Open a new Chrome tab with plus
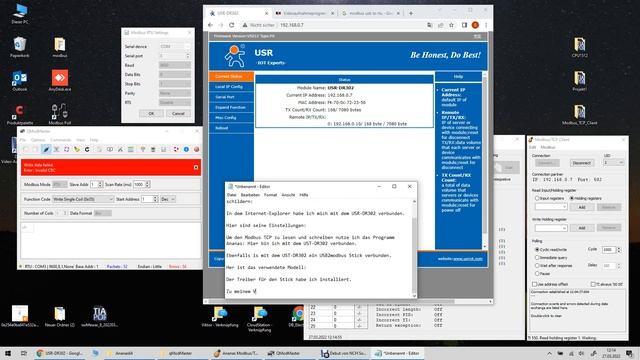This screenshot has height=360, width=640. pos(411,13)
